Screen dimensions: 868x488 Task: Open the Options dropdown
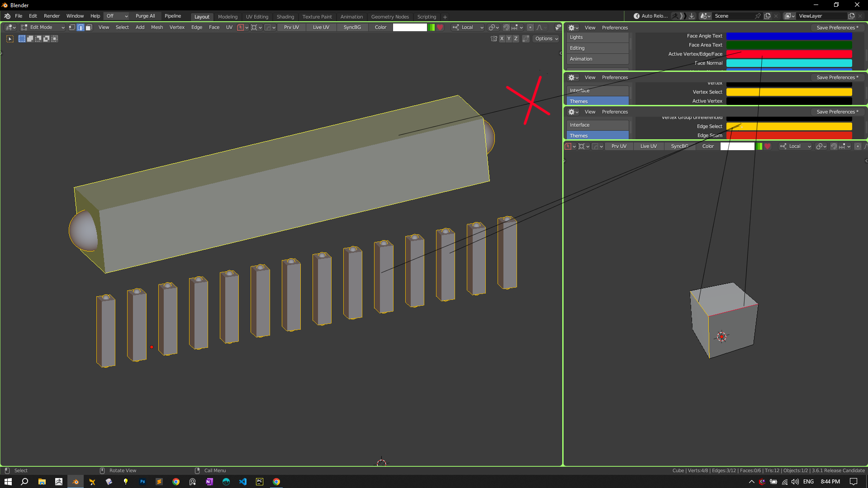point(546,39)
